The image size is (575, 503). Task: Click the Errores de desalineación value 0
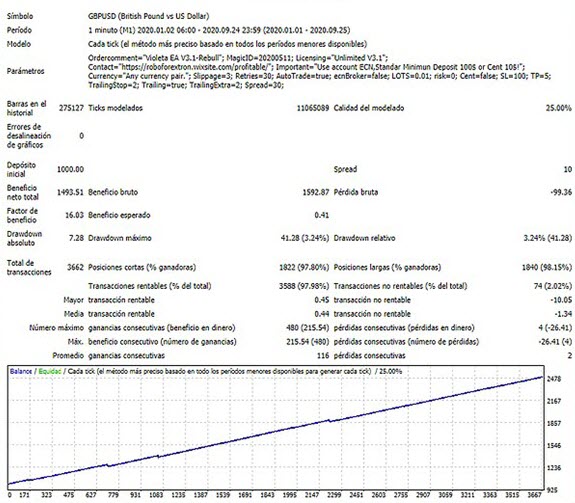coord(81,136)
